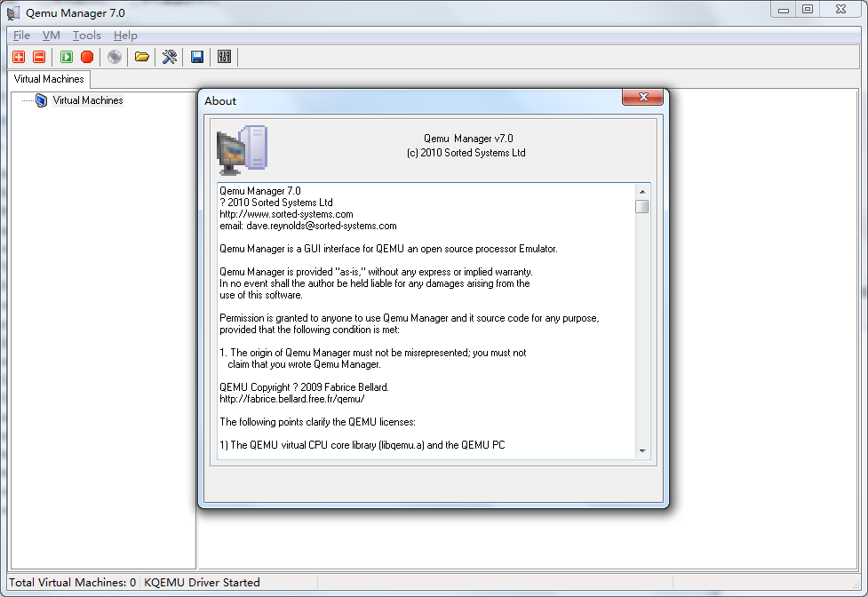Screen dimensions: 868x597
Task: Click the fabrice.bellard.free.fr URL line
Action: 291,399
